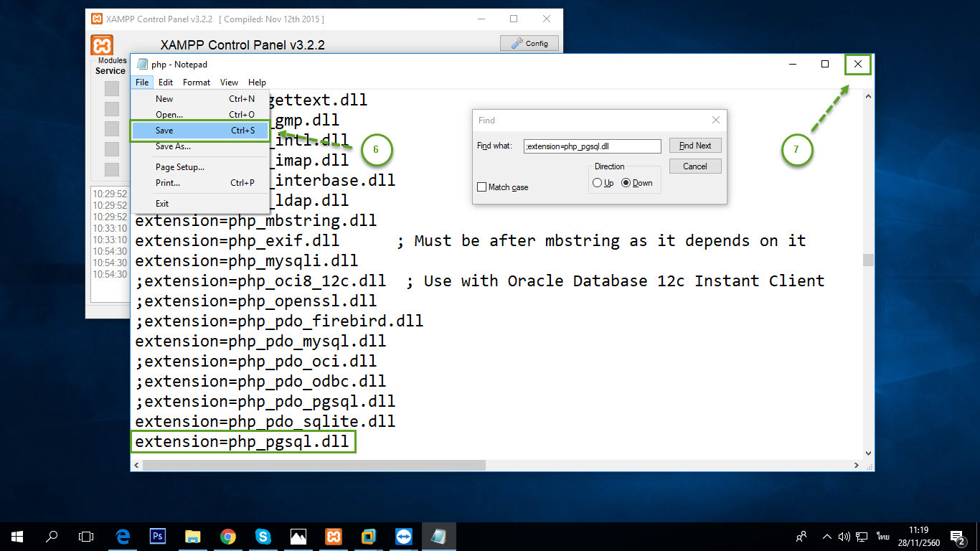The height and width of the screenshot is (551, 980).
Task: Click the Find Next button
Action: tap(695, 146)
